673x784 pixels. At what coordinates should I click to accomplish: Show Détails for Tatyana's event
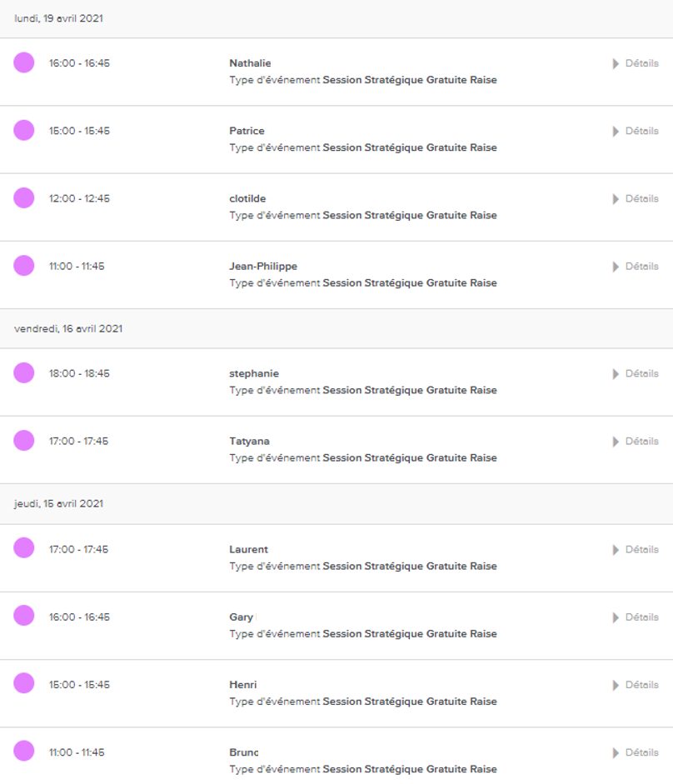[636, 441]
